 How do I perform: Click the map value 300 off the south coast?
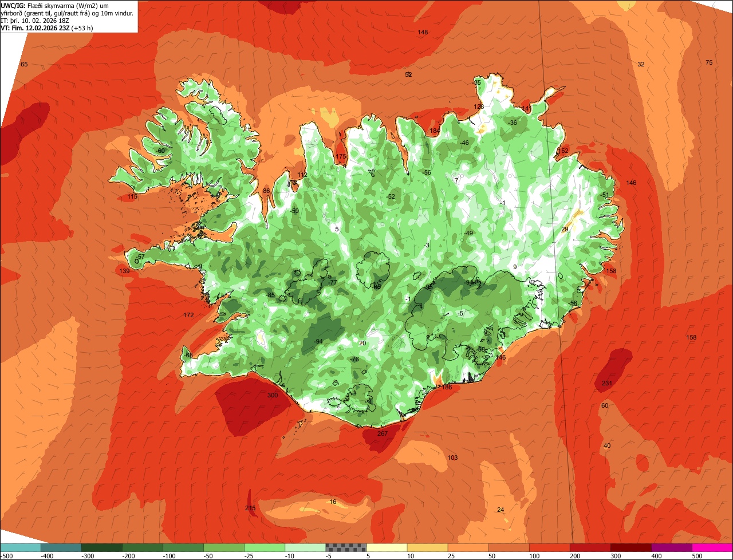[x=273, y=395]
